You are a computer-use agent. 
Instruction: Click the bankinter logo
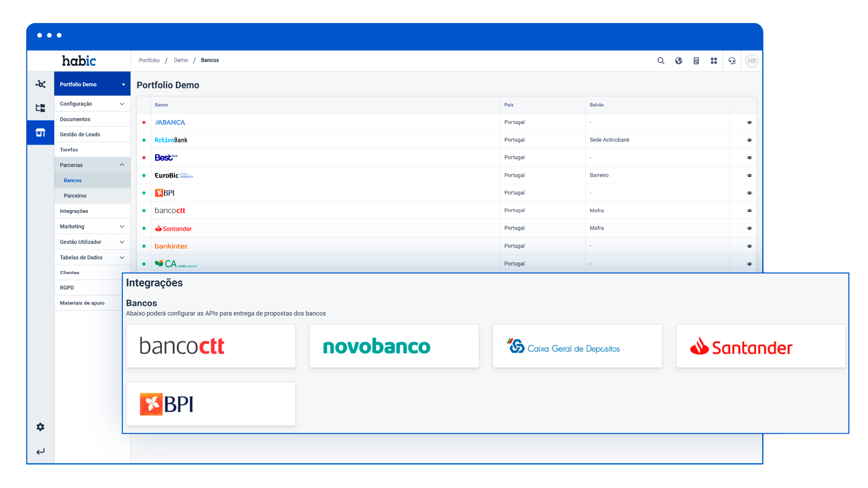(171, 246)
